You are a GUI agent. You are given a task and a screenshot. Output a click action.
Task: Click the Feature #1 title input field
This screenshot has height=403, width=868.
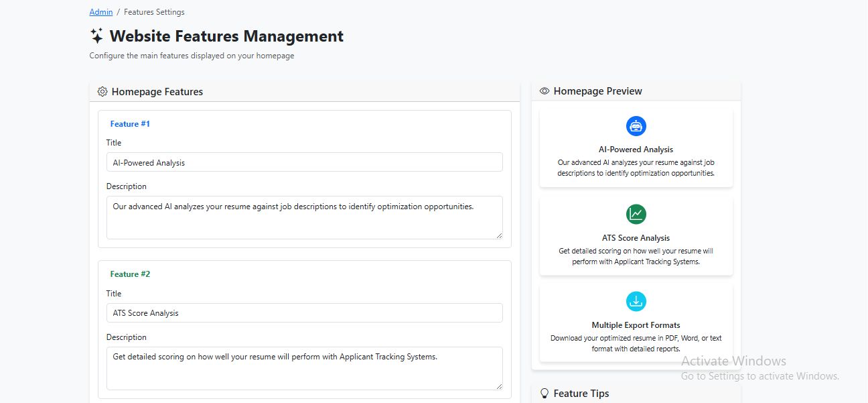[x=304, y=162]
